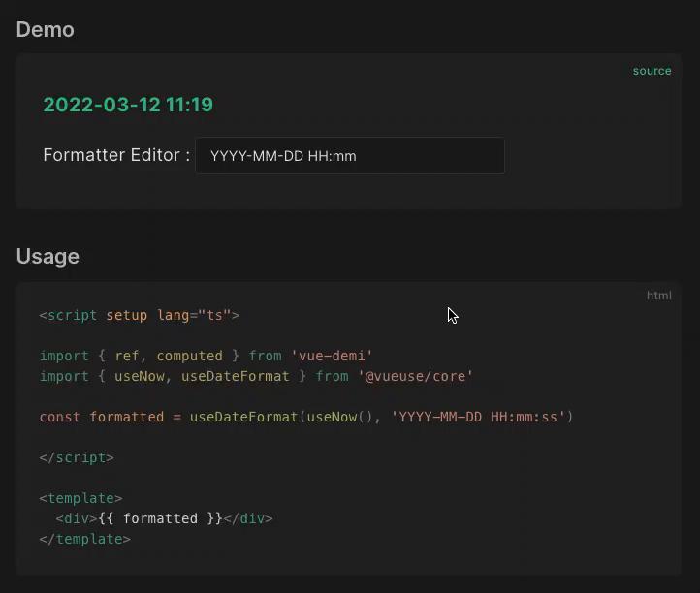Click the Usage section heading

click(48, 256)
